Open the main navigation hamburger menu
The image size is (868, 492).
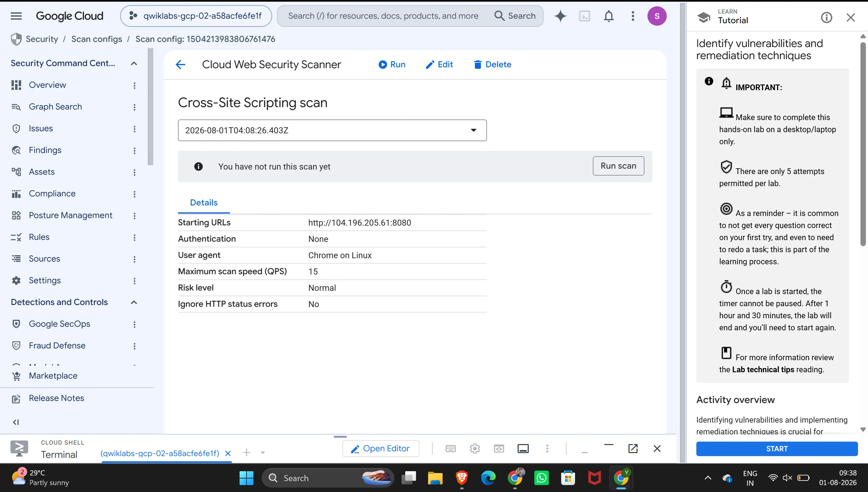pos(16,16)
